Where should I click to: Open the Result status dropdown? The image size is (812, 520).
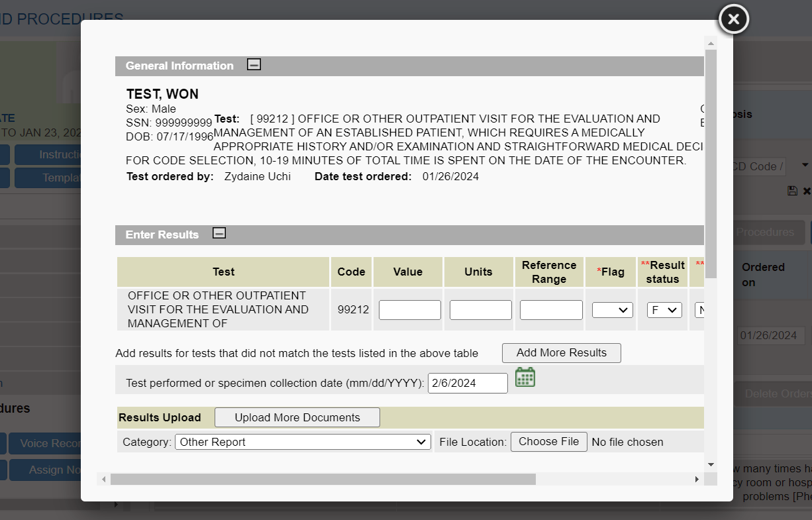point(664,310)
